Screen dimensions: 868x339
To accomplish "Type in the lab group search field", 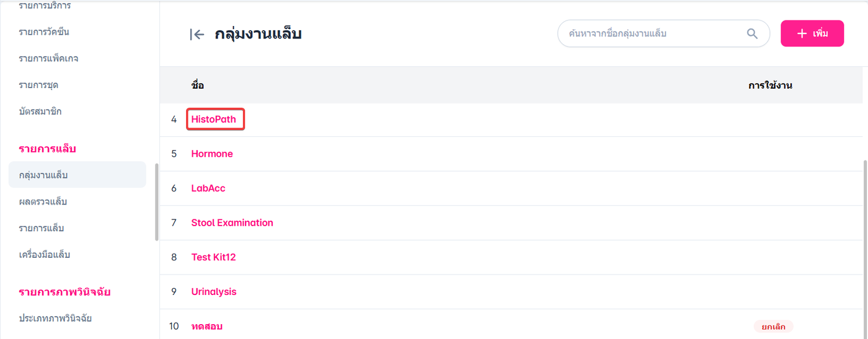I will point(651,33).
